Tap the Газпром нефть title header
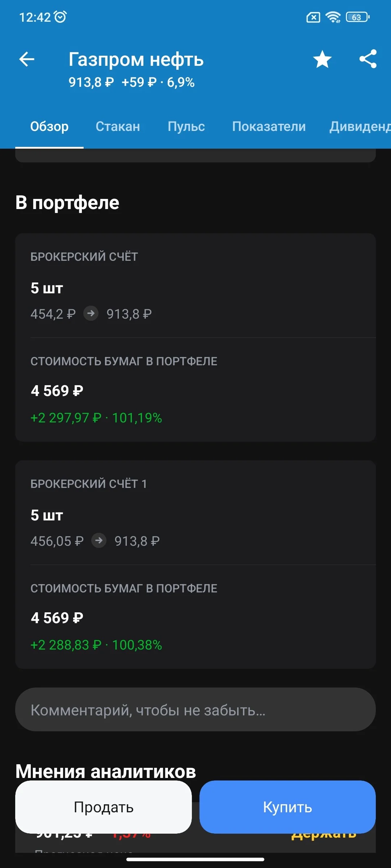 [x=136, y=59]
